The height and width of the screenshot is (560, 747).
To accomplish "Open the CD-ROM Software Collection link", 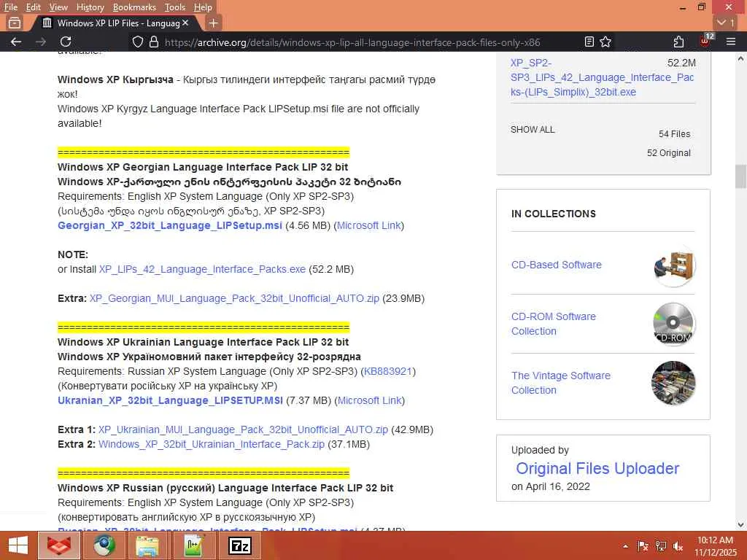I will [x=553, y=324].
